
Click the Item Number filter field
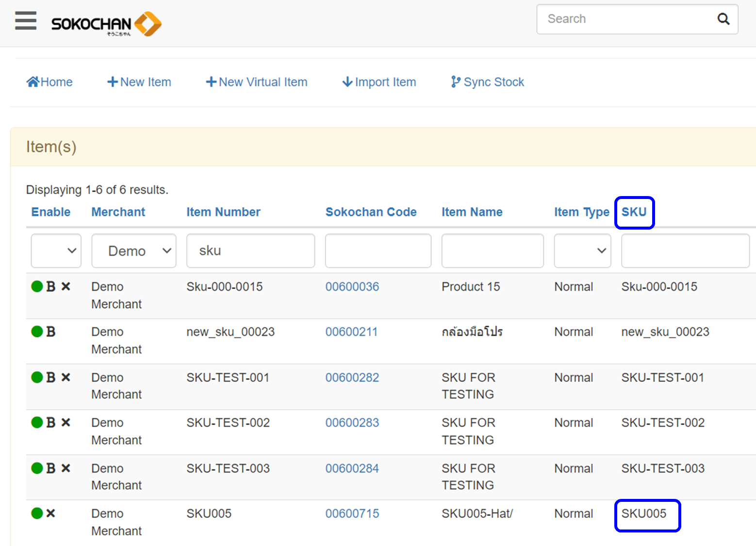tap(250, 251)
